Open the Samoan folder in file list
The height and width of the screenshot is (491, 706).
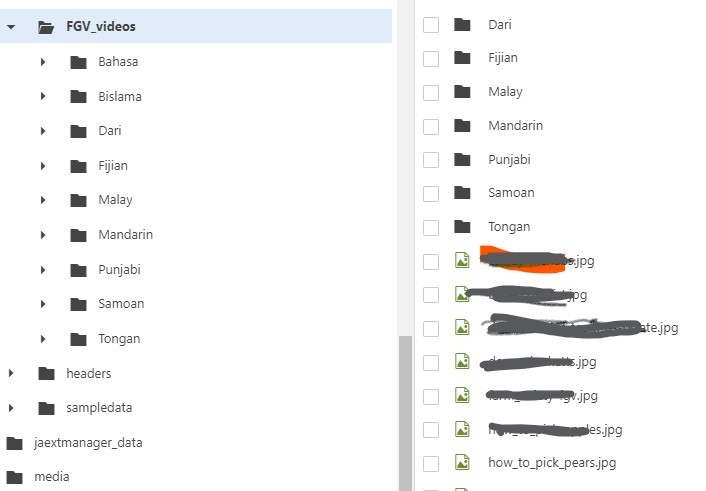point(511,192)
